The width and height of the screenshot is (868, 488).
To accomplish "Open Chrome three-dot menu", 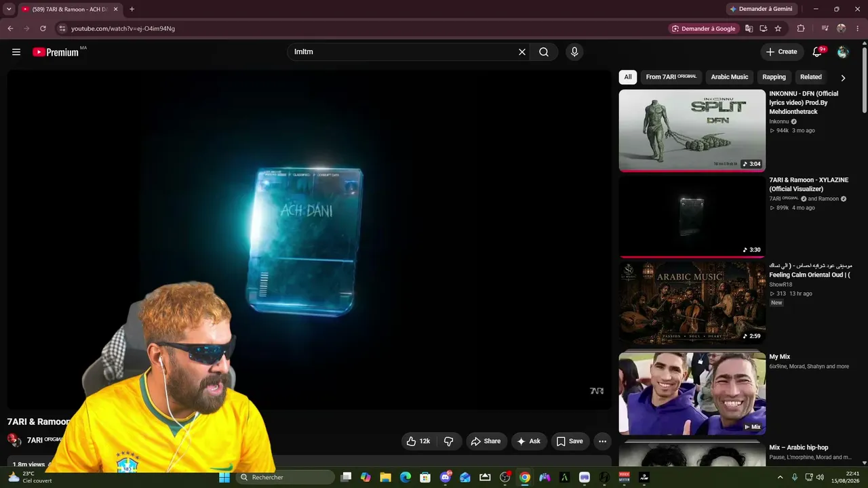I will (858, 28).
